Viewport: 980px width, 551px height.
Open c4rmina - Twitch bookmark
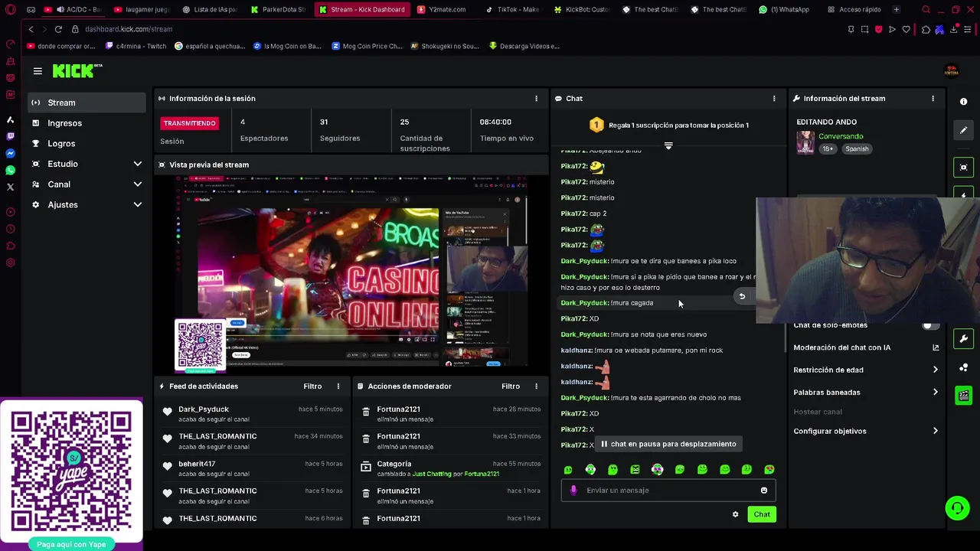point(136,46)
